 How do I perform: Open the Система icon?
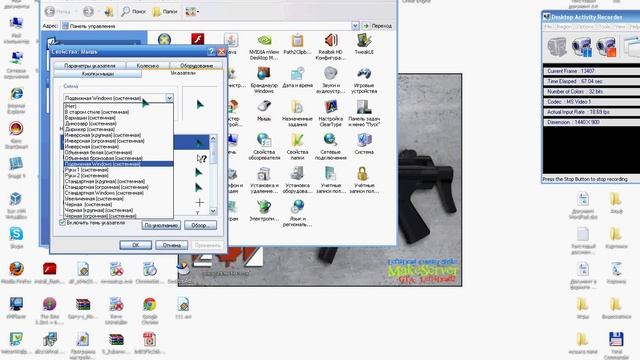click(364, 144)
